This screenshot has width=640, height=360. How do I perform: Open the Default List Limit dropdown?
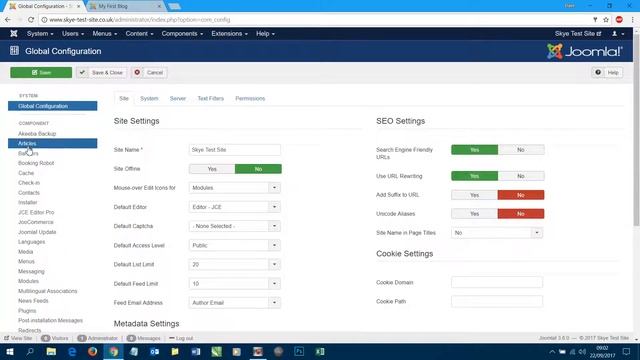235,264
